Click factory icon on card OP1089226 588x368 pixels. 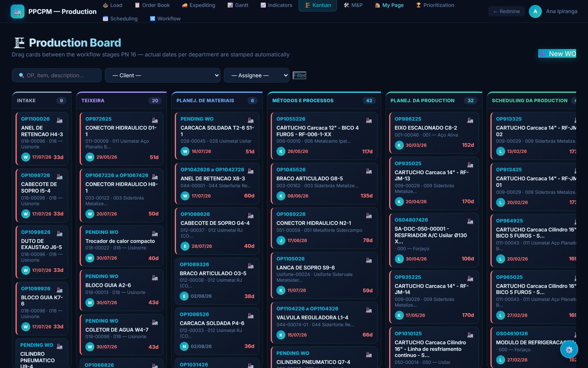(x=369, y=215)
